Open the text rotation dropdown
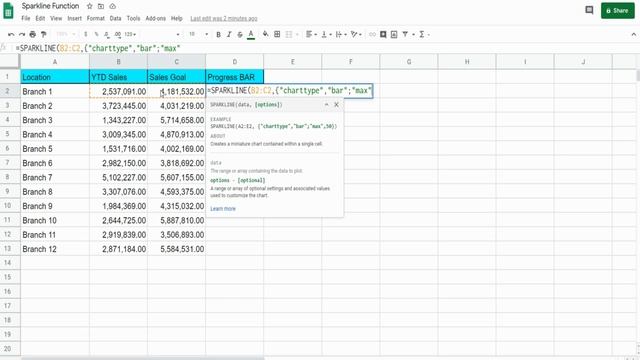This screenshot has width=640, height=360. (x=356, y=34)
